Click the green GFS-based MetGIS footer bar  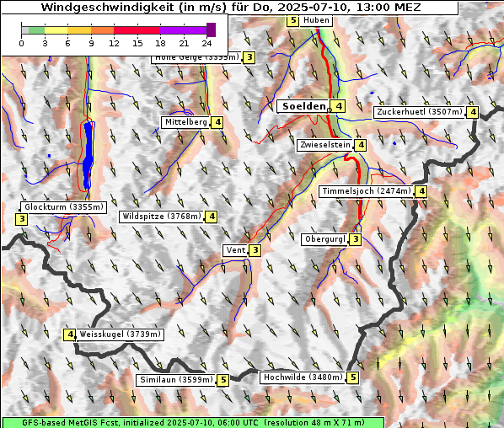point(193,423)
